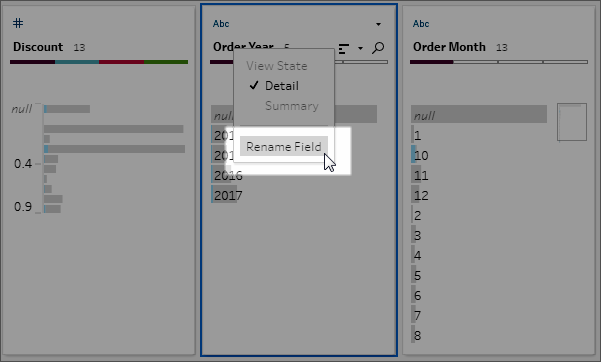Click the scroll thumbnail in Order Month card

pos(572,122)
